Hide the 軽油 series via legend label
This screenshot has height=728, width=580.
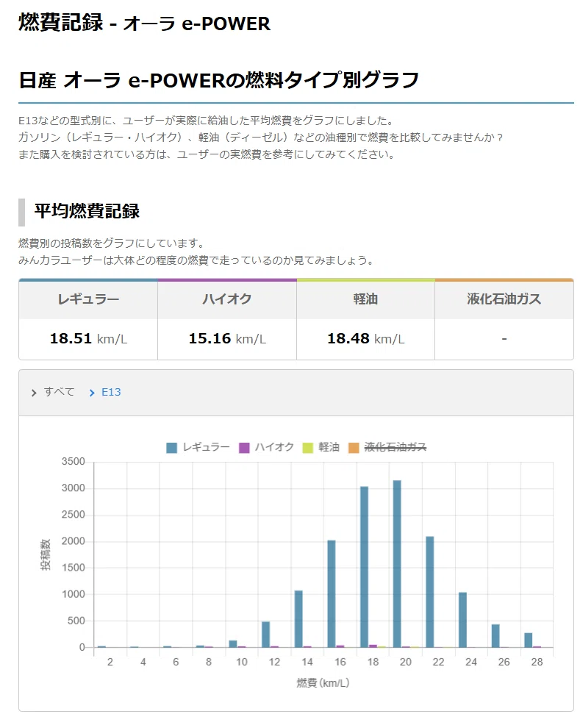pyautogui.click(x=329, y=447)
